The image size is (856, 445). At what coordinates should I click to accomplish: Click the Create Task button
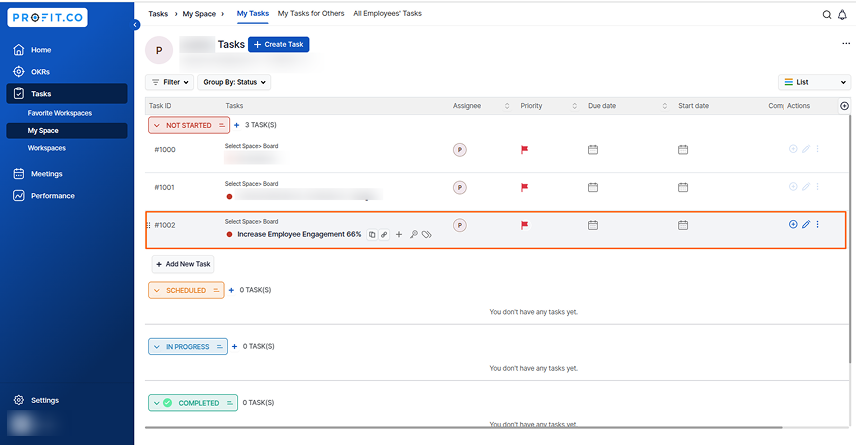tap(278, 44)
